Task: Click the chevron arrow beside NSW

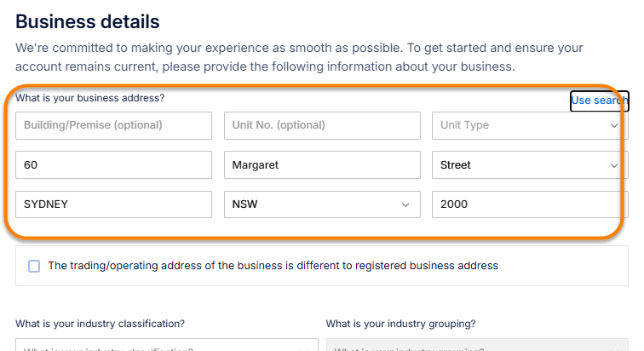Action: (406, 204)
